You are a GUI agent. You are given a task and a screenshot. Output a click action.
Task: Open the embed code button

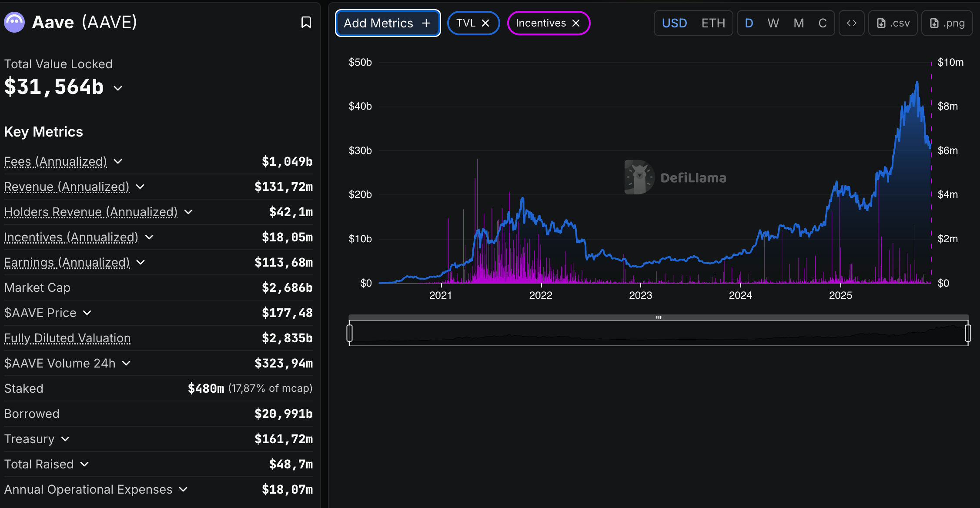pyautogui.click(x=851, y=23)
